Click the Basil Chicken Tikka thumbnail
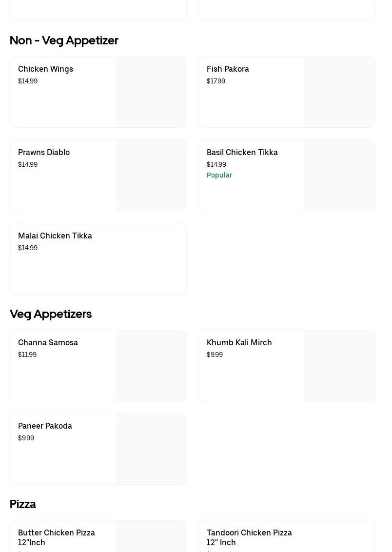The width and height of the screenshot is (392, 552). (x=340, y=176)
